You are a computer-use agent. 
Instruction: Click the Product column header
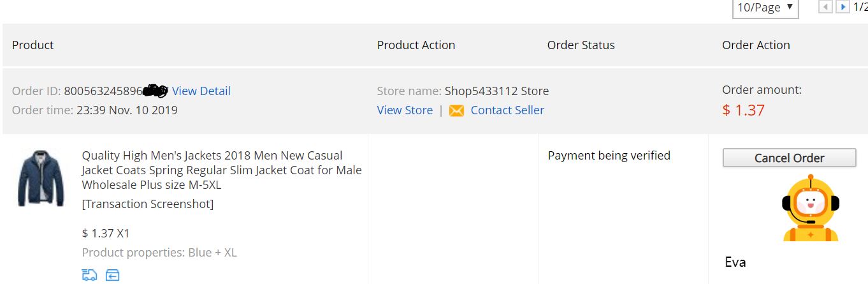click(x=33, y=45)
